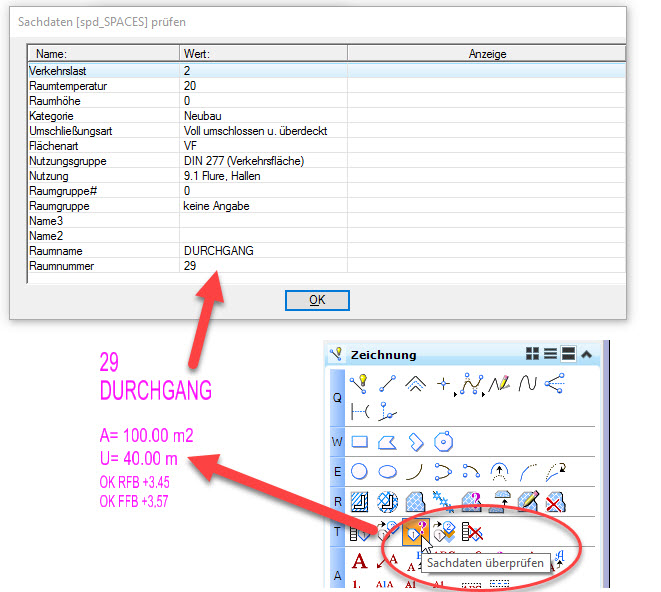Open the A tool group
This screenshot has width=661, height=592.
[337, 568]
